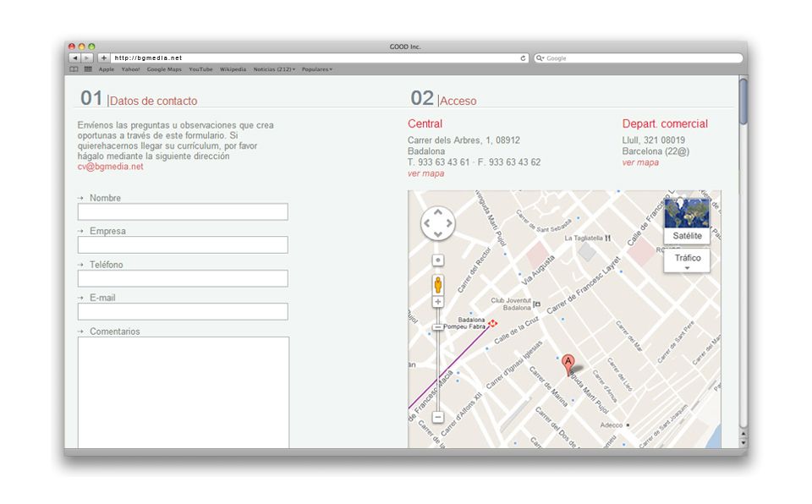This screenshot has width=812, height=504.
Task: Show Top Sites grid icon
Action: point(88,69)
